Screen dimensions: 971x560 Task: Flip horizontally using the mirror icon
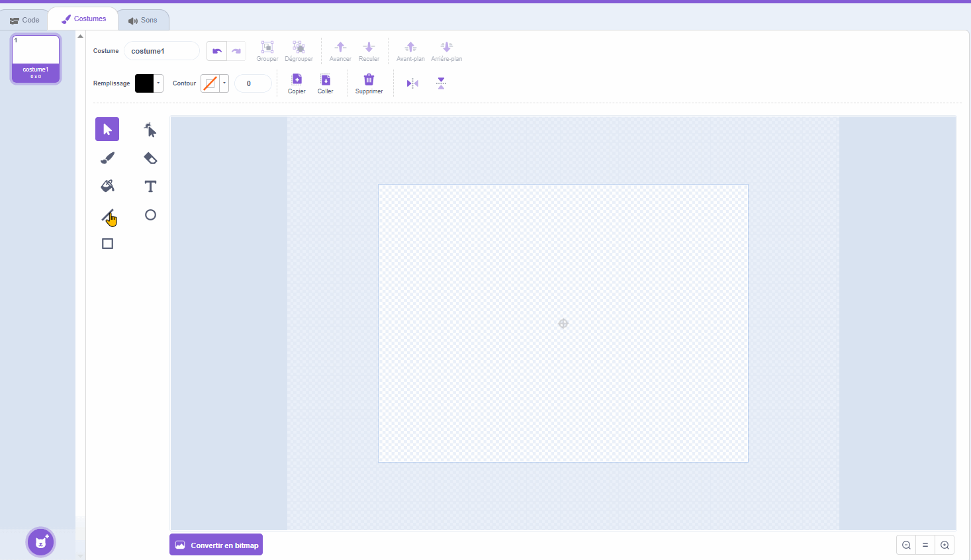(x=412, y=83)
